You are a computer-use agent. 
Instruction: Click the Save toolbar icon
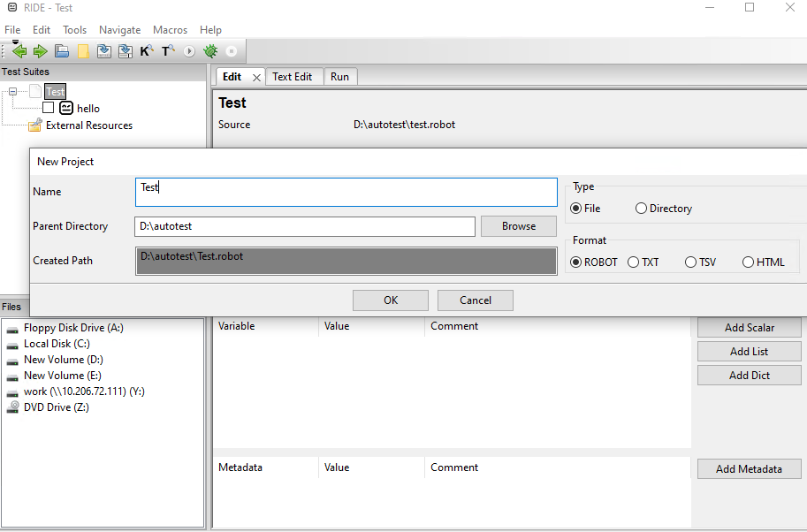104,51
